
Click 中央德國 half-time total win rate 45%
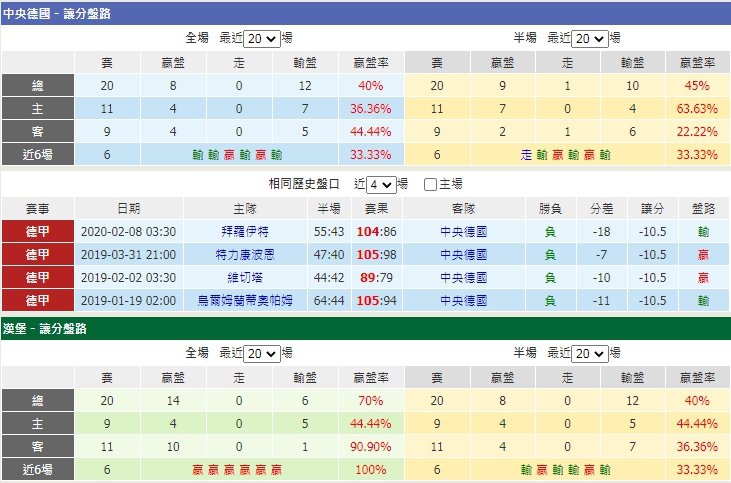697,86
